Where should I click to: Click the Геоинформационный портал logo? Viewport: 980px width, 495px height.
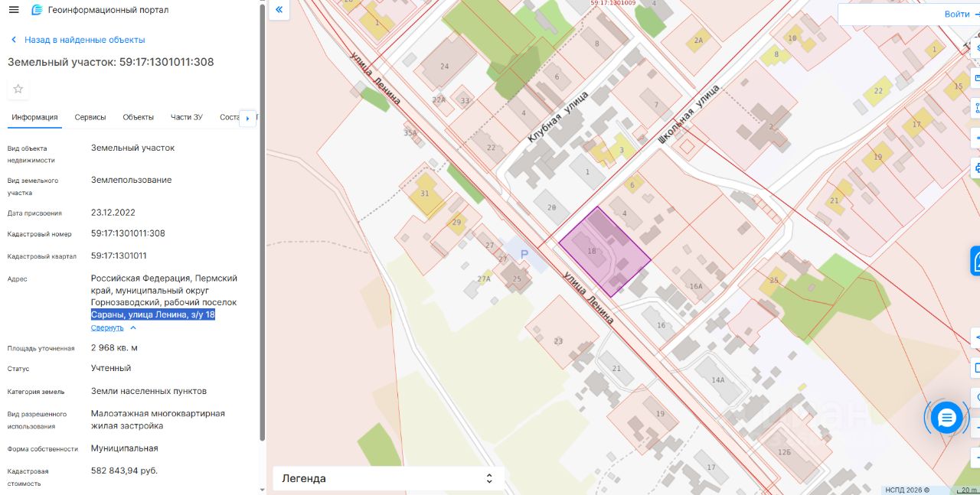coord(37,10)
